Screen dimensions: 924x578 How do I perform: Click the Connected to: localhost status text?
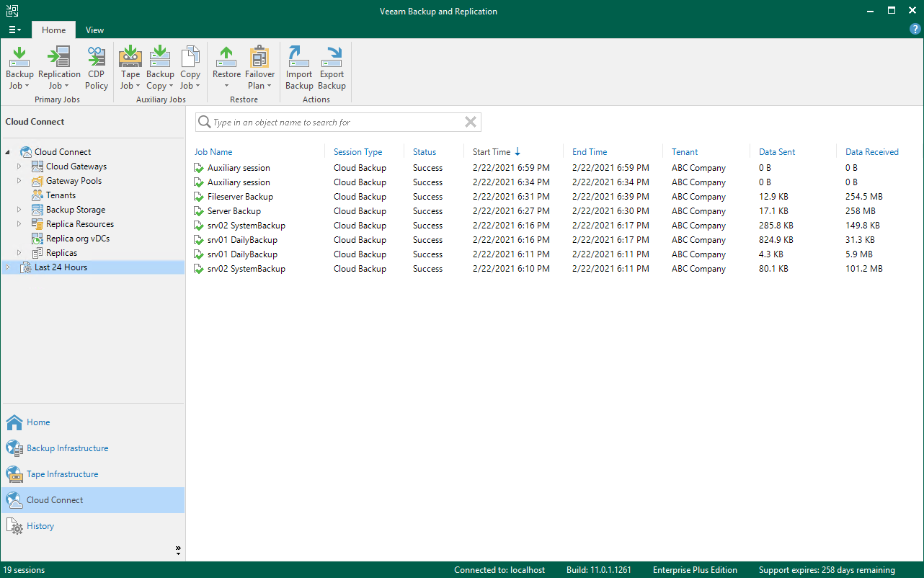tap(499, 570)
